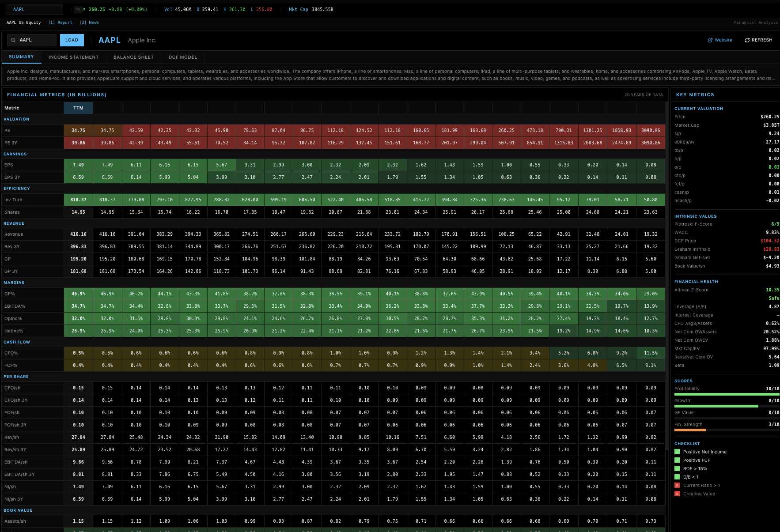
Task: Click the trend arrow icon before price 260.25
Action: (x=84, y=9)
